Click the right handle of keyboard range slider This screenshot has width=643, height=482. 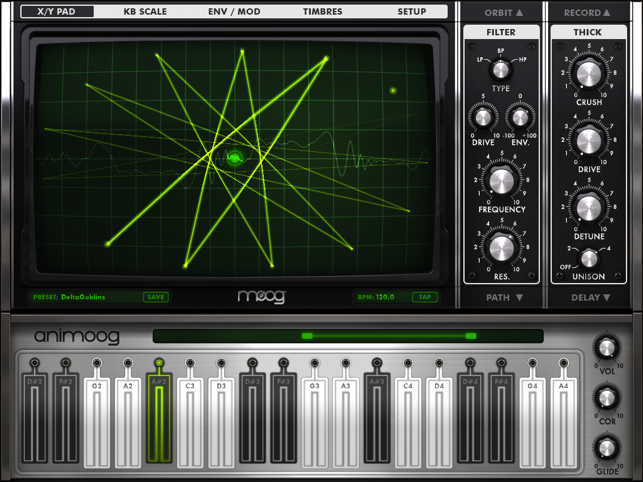click(x=471, y=336)
